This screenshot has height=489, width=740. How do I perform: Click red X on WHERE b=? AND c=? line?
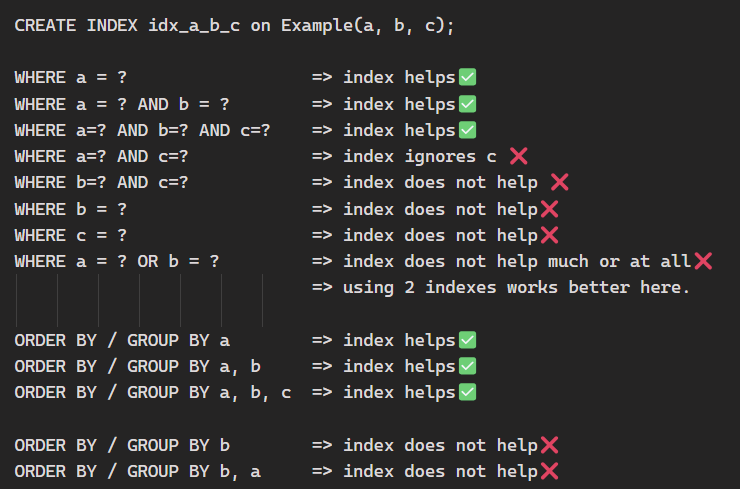point(559,182)
